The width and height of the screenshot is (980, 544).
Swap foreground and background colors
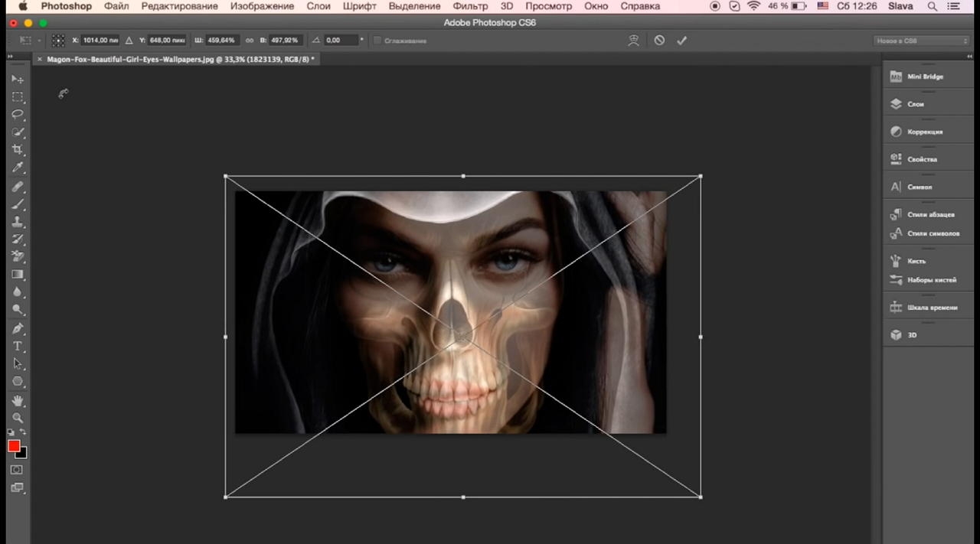pos(23,433)
